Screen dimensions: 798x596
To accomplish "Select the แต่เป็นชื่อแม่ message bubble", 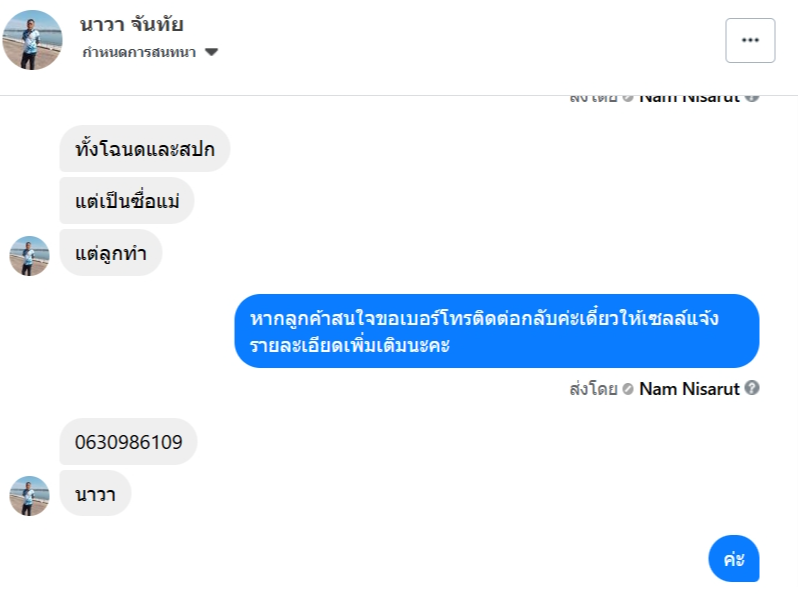I will pos(127,201).
